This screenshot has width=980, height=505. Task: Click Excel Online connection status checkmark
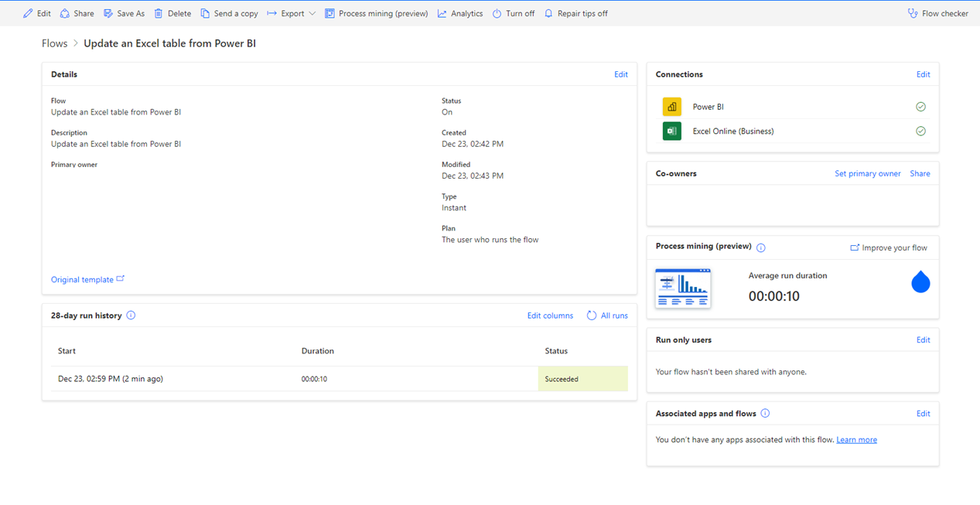click(x=920, y=131)
